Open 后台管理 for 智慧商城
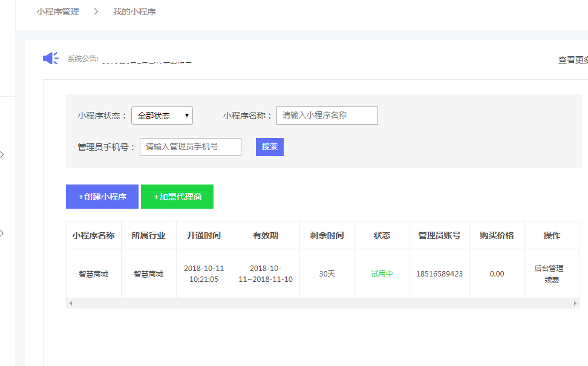This screenshot has height=366, width=588. (549, 268)
